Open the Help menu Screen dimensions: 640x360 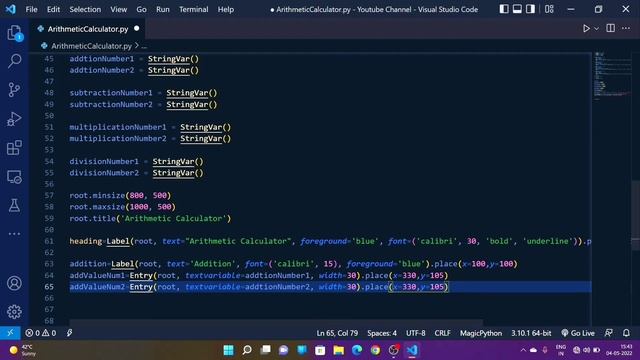point(225,9)
